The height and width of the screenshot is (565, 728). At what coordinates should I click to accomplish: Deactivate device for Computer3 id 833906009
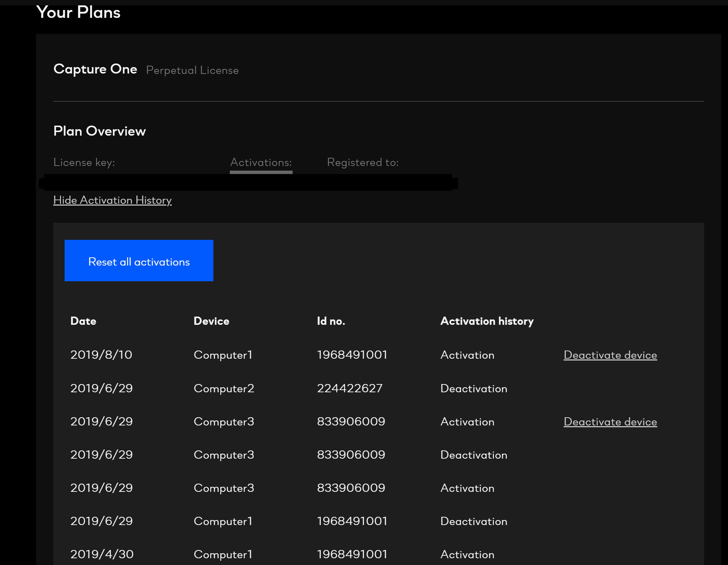click(x=610, y=422)
